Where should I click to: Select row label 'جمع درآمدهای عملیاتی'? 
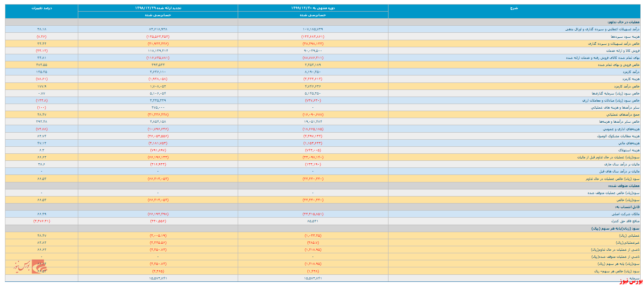coord(624,114)
